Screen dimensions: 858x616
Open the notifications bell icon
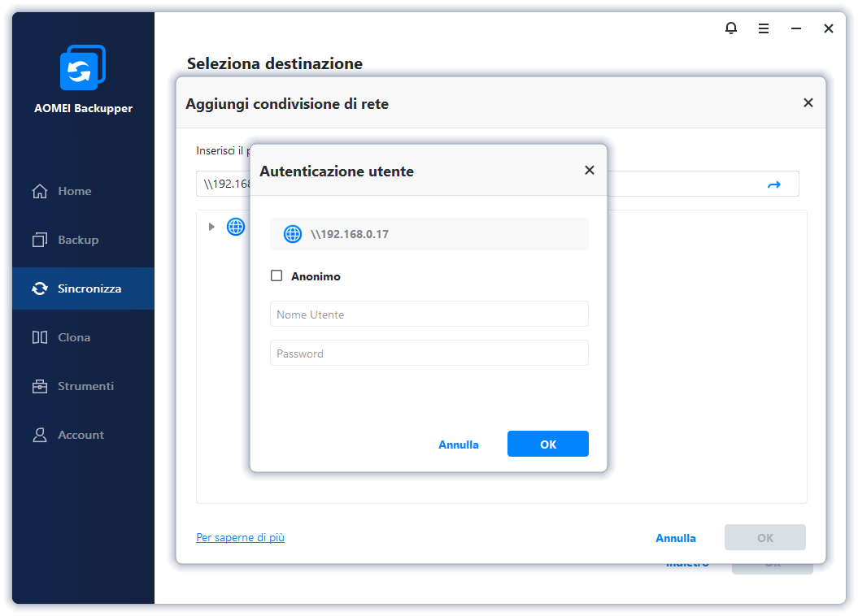tap(730, 28)
